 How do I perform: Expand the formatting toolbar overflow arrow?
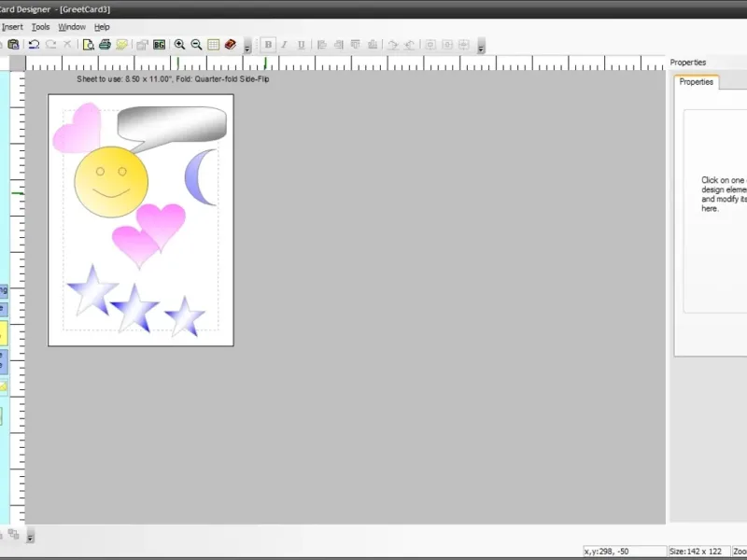click(481, 46)
